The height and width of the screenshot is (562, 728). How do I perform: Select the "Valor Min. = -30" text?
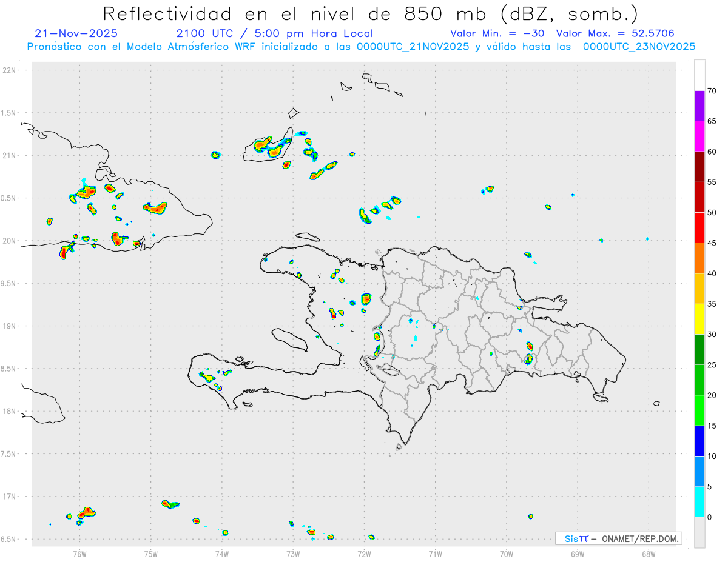[x=499, y=33]
